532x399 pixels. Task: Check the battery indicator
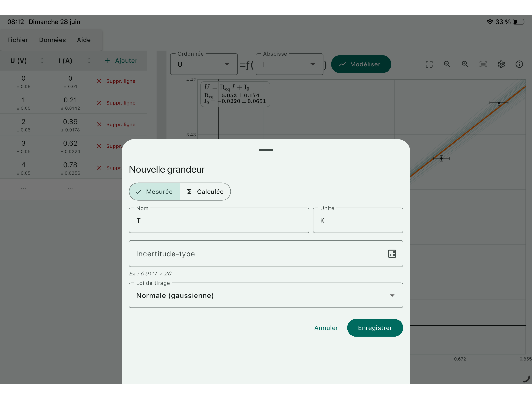click(519, 22)
